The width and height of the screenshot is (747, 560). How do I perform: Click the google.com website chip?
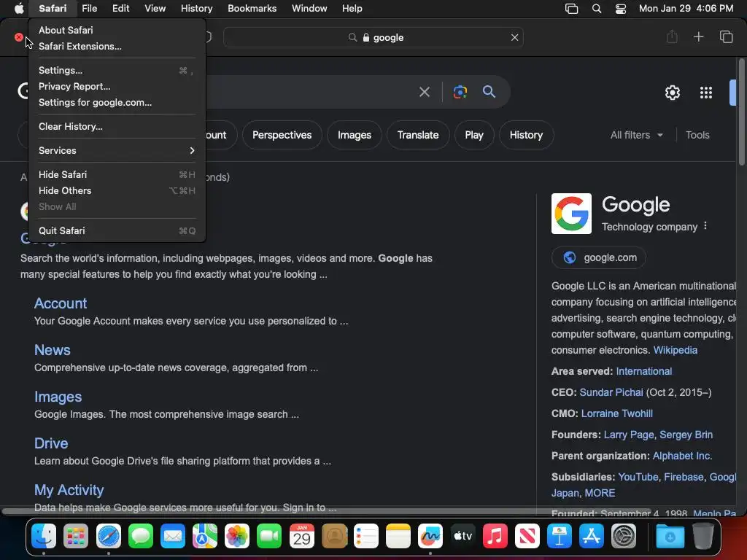(598, 257)
